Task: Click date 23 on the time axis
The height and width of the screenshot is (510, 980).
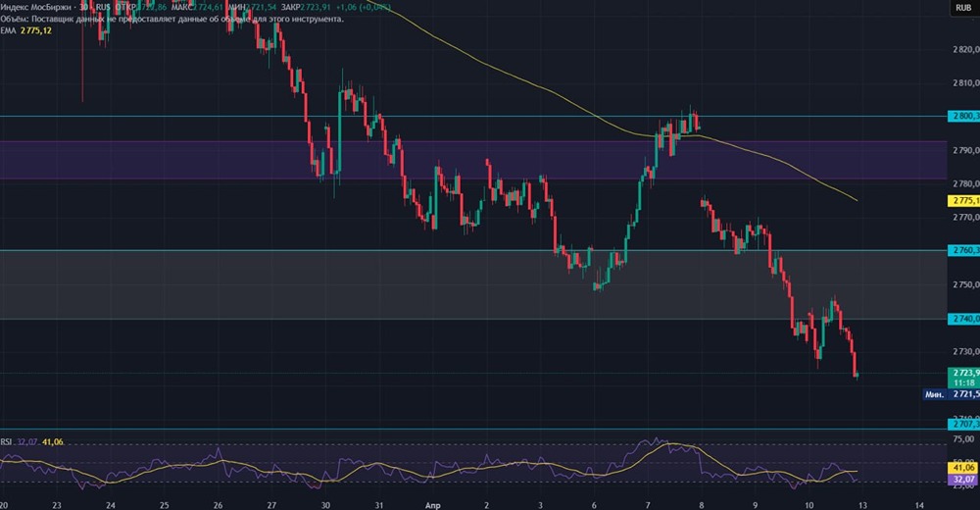Action: [57, 505]
